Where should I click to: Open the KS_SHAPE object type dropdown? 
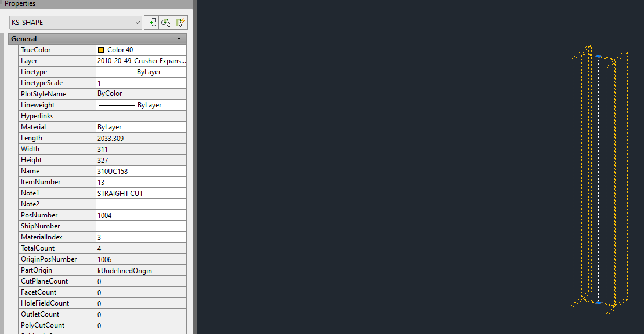coord(75,23)
